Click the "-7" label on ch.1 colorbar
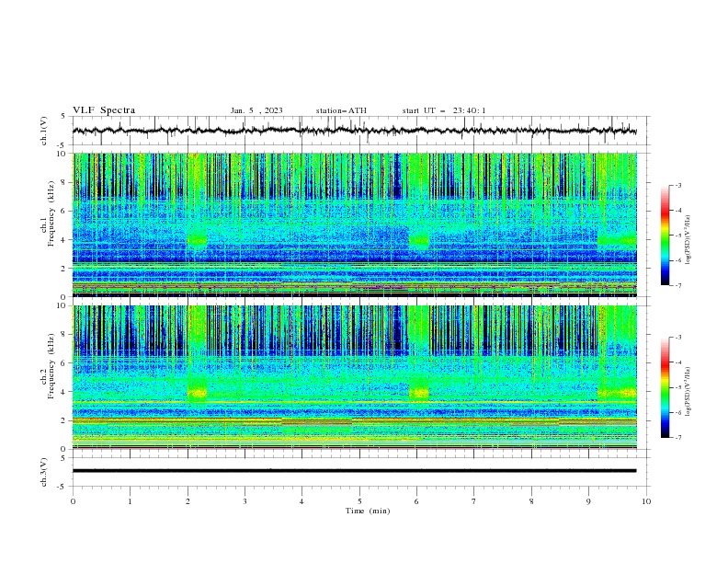This screenshot has height=563, width=728. tap(677, 285)
